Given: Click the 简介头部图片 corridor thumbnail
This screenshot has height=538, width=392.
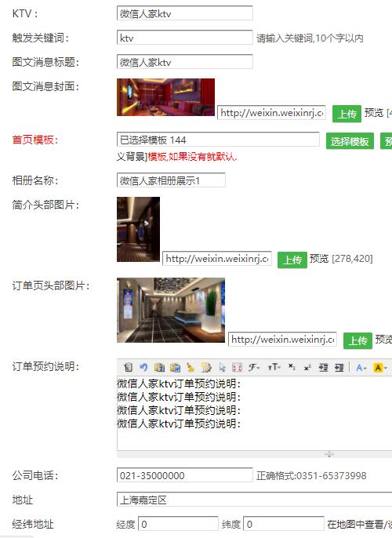Looking at the screenshot, I should (138, 229).
